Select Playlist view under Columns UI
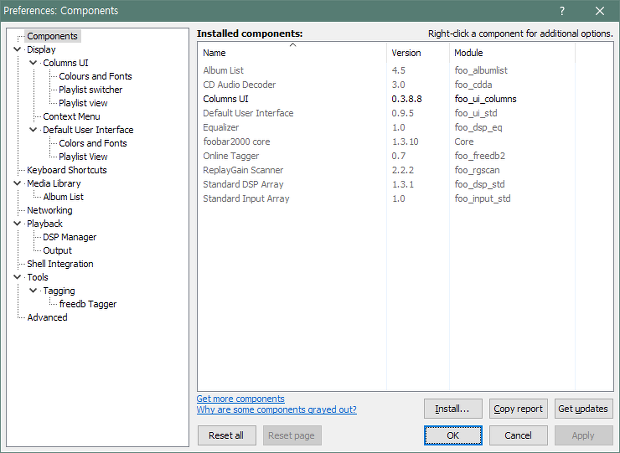 tap(83, 103)
